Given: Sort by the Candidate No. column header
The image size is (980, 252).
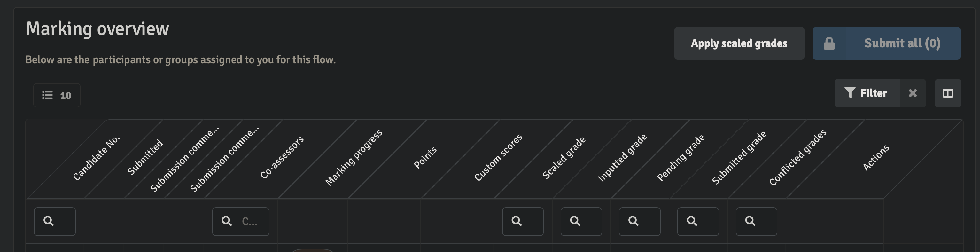Looking at the screenshot, I should tap(96, 158).
